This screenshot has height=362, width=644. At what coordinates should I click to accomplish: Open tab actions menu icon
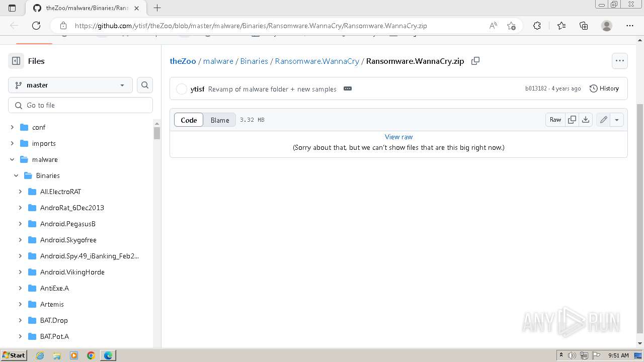coord(12,8)
